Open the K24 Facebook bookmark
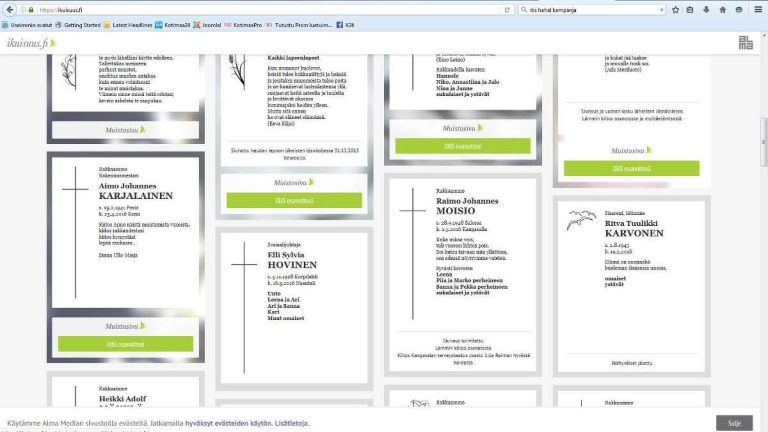 (x=345, y=25)
